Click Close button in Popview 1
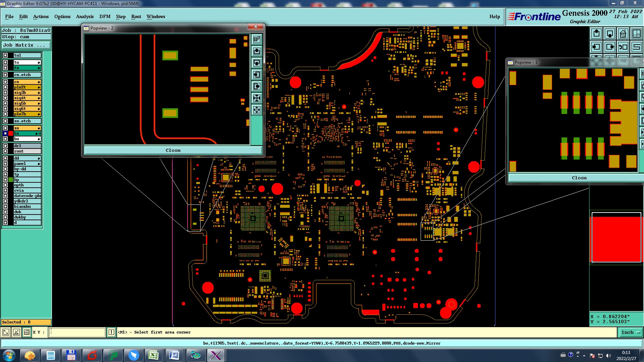 coord(579,178)
